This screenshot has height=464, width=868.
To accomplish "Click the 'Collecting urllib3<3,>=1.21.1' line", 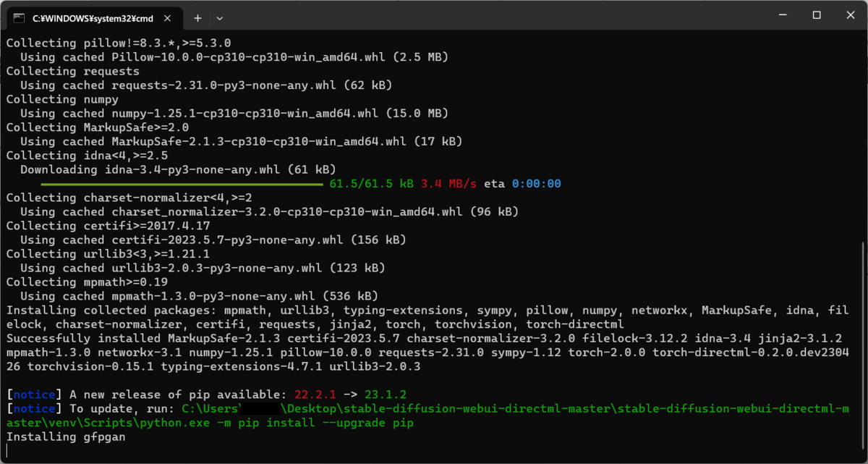I will [x=108, y=254].
